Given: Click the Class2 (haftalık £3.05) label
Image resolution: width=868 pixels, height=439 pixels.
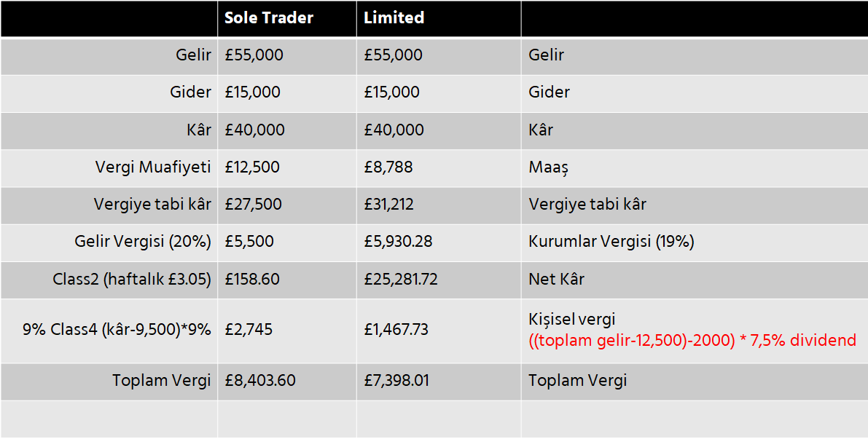Looking at the screenshot, I should [132, 280].
